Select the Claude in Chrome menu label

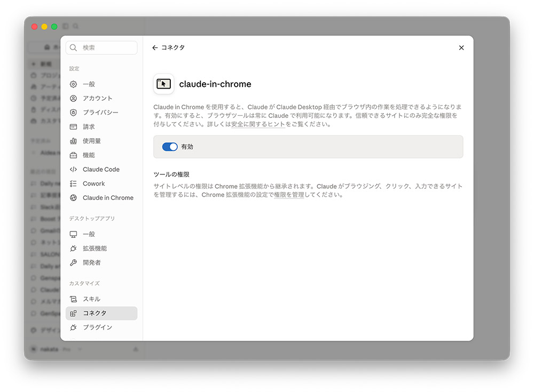pyautogui.click(x=108, y=198)
